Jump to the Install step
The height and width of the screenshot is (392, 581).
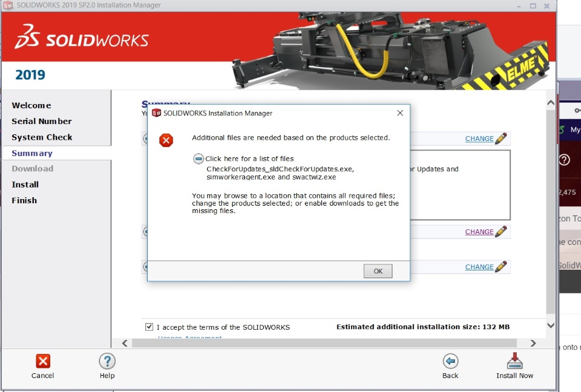tap(25, 185)
